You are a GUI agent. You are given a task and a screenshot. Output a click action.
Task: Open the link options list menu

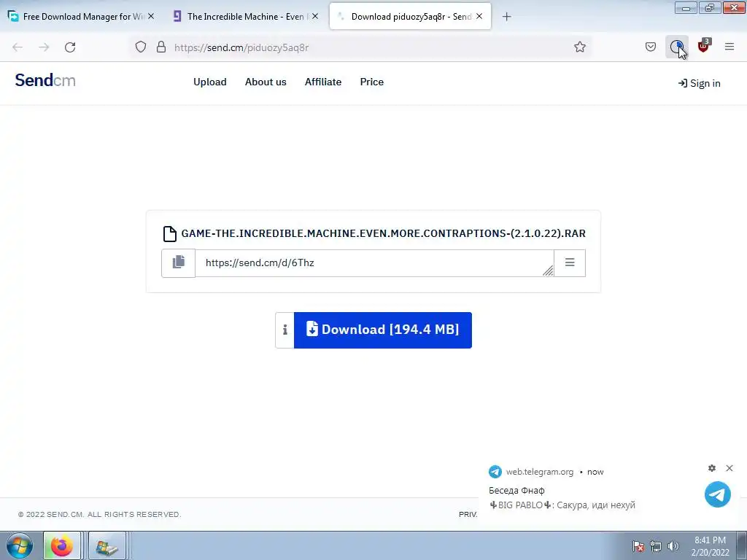(570, 262)
